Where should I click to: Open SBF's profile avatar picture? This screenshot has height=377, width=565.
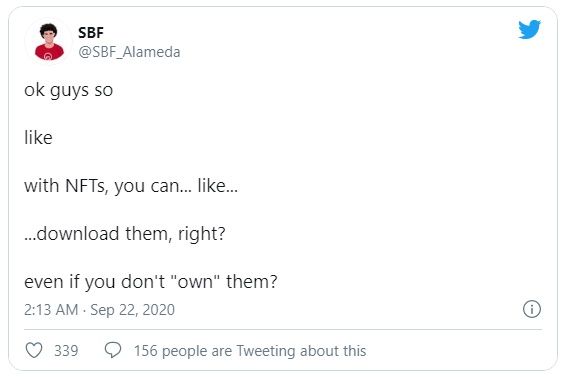coord(49,42)
